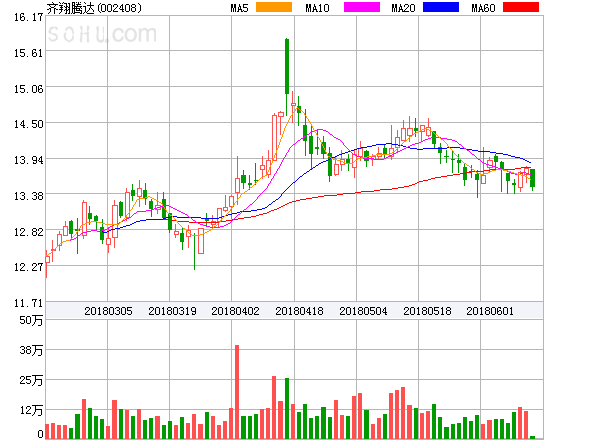Click the 12万 volume axis label
Image resolution: width=600 pixels, height=440 pixels.
tap(31, 410)
